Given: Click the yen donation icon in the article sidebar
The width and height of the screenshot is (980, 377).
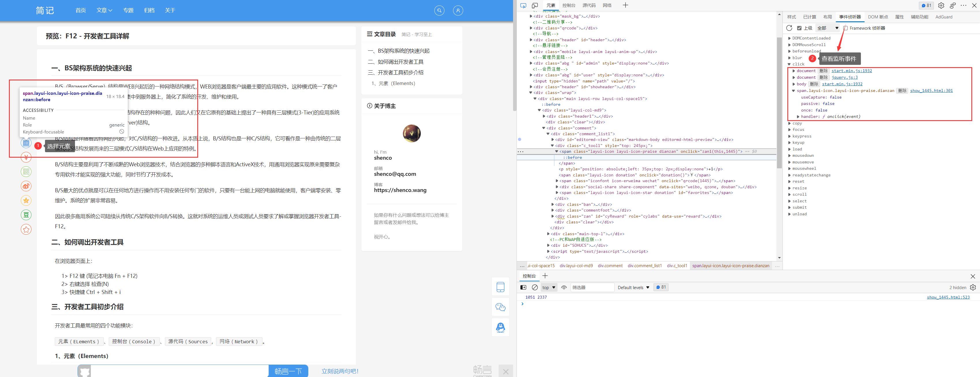Looking at the screenshot, I should [x=26, y=157].
